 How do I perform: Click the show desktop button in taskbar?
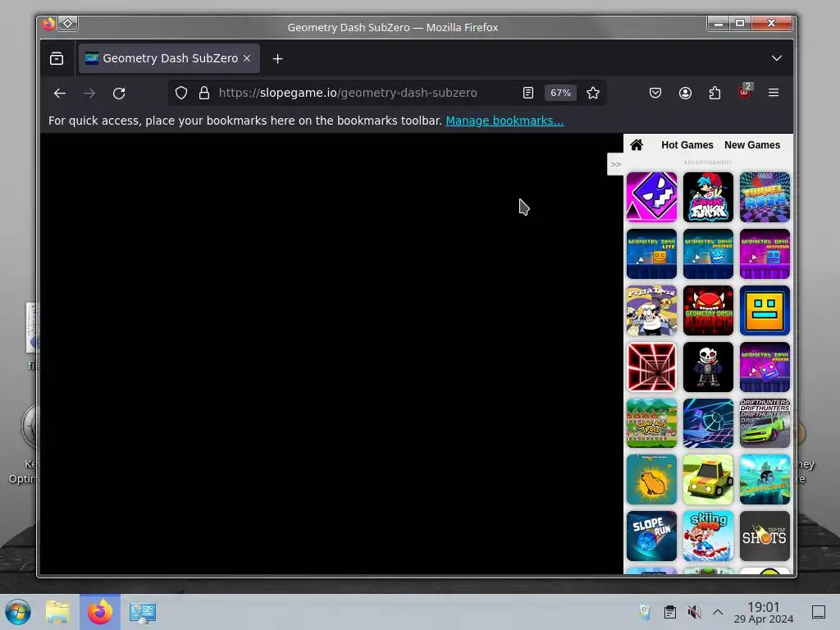(819, 612)
